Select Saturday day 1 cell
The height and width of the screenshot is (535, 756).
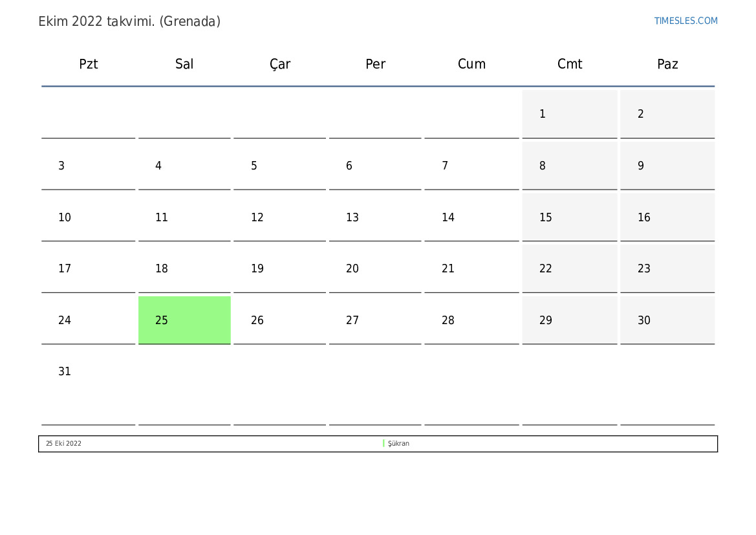[569, 114]
